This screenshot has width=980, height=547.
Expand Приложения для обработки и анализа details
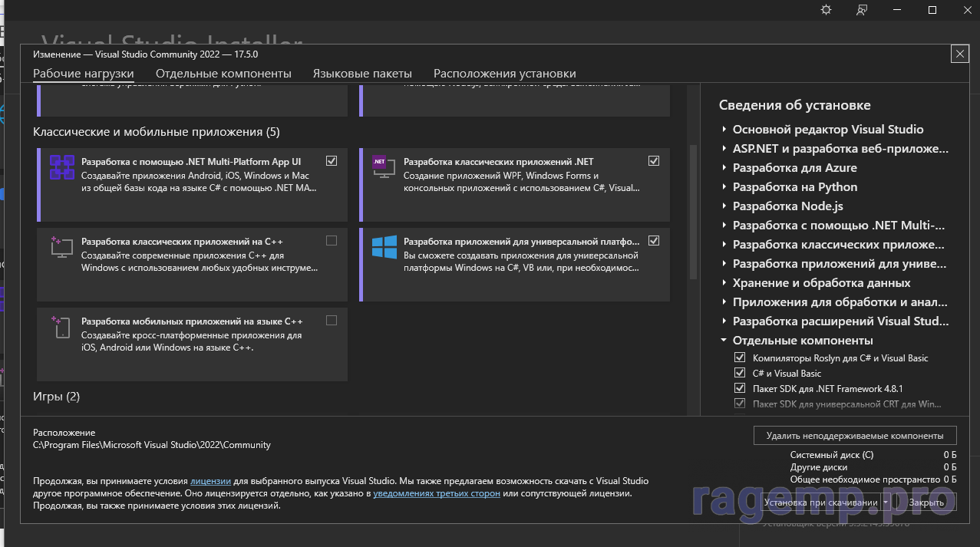(724, 302)
